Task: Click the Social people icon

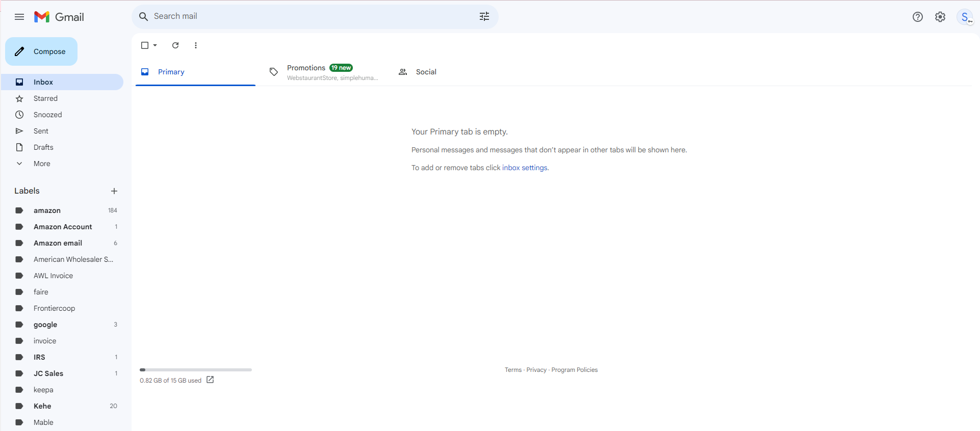Action: coord(403,72)
